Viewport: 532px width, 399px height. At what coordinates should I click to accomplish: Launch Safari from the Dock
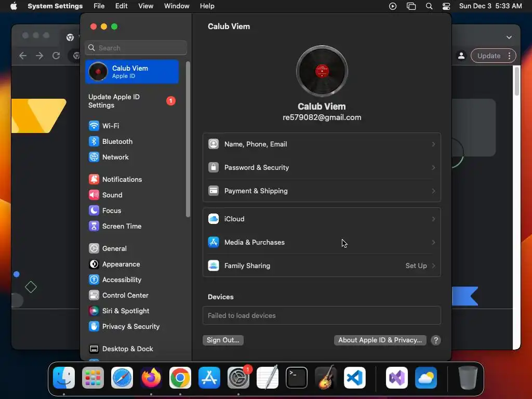[122, 378]
